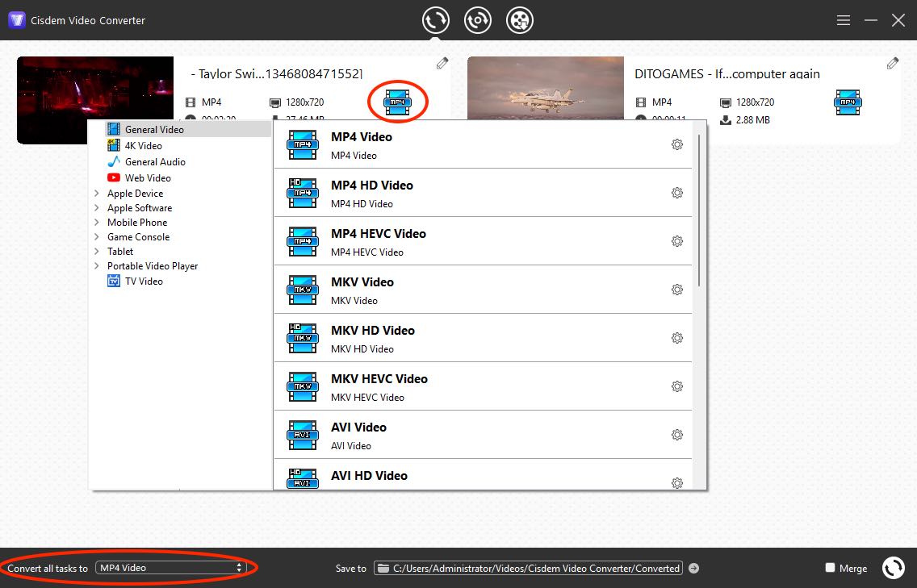Screen dimensions: 917x588
Task: Choose the MKV HEVC Video format
Action: tap(483, 386)
